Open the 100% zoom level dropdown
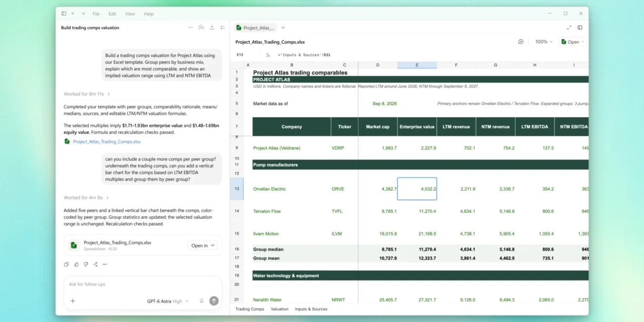This screenshot has height=322, width=644. tap(544, 42)
